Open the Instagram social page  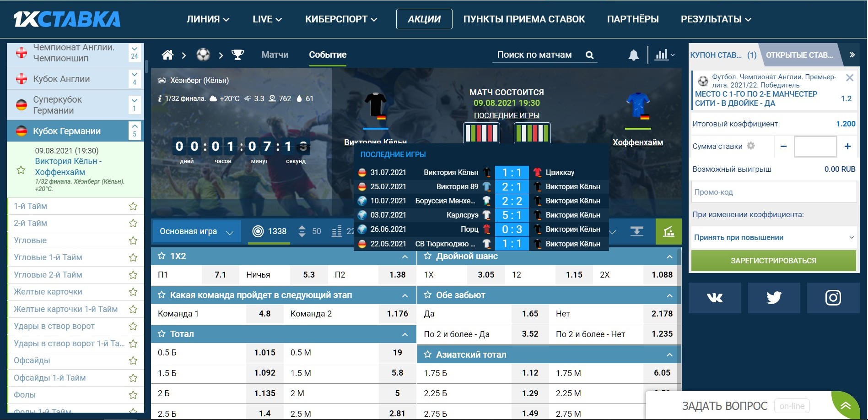[x=833, y=298]
